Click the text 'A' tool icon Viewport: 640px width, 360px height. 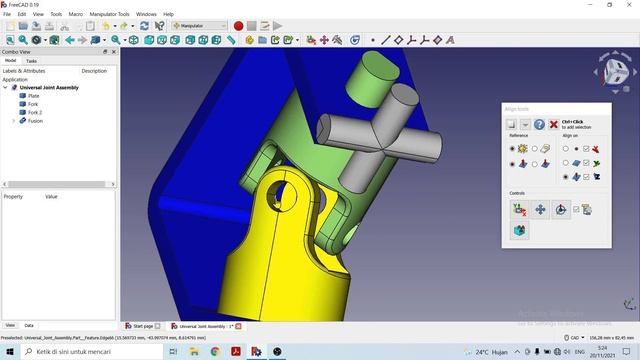pyautogui.click(x=450, y=40)
